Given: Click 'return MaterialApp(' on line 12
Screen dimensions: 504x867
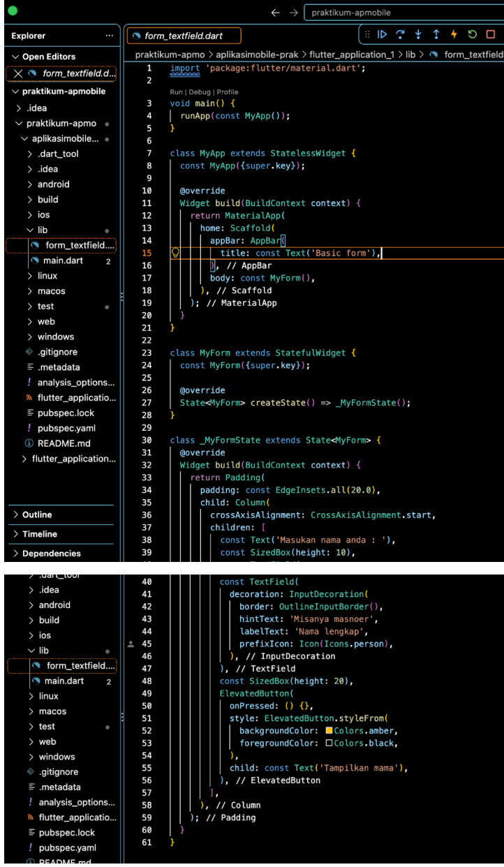Looking at the screenshot, I should (237, 216).
